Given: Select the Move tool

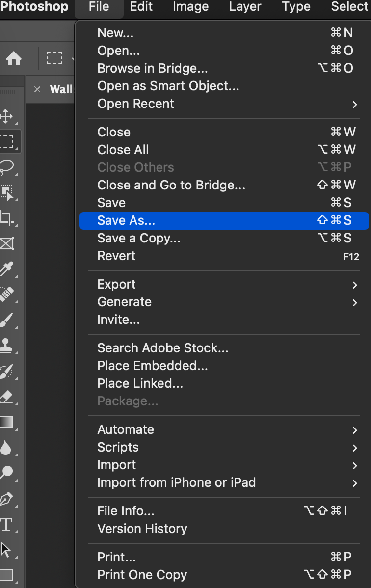Looking at the screenshot, I should click(x=7, y=116).
